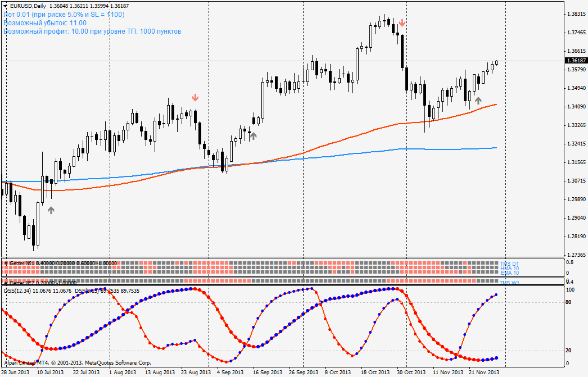The image size is (588, 377).
Task: Click the '21 Nov 2013' date label
Action: [x=485, y=372]
